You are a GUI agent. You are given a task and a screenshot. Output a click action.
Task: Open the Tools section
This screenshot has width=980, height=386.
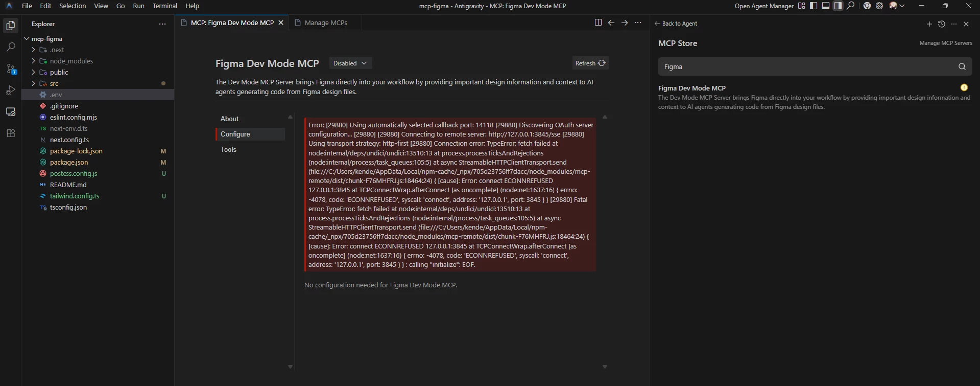click(x=250, y=149)
